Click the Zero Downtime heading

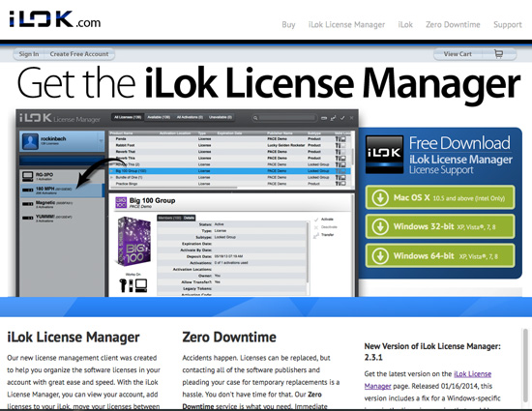pos(229,338)
